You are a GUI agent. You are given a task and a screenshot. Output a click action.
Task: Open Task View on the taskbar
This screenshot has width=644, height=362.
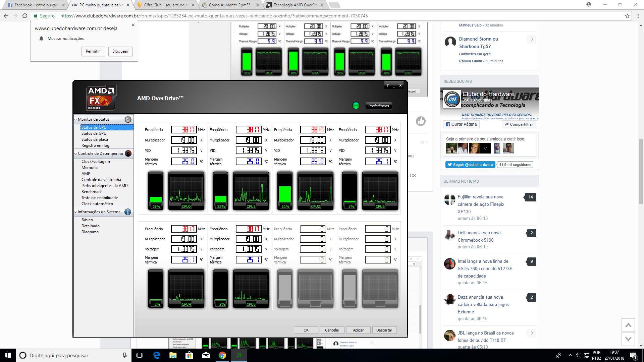[x=140, y=355]
